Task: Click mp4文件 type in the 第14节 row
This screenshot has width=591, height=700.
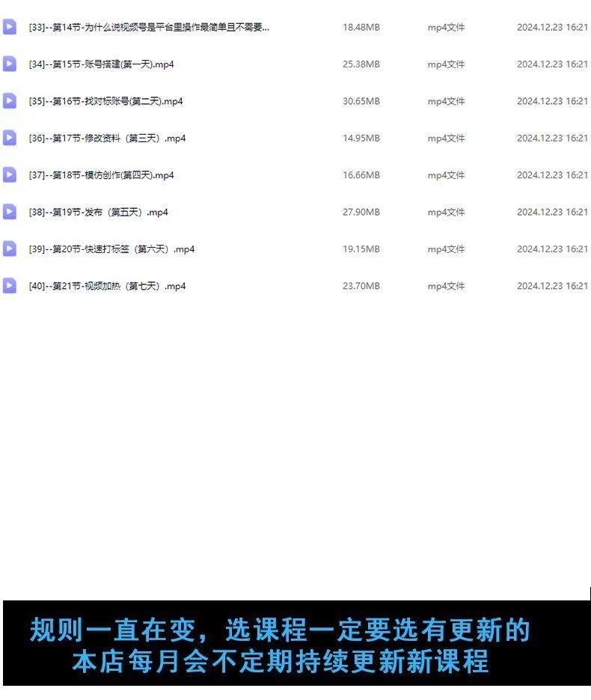Action: point(446,27)
